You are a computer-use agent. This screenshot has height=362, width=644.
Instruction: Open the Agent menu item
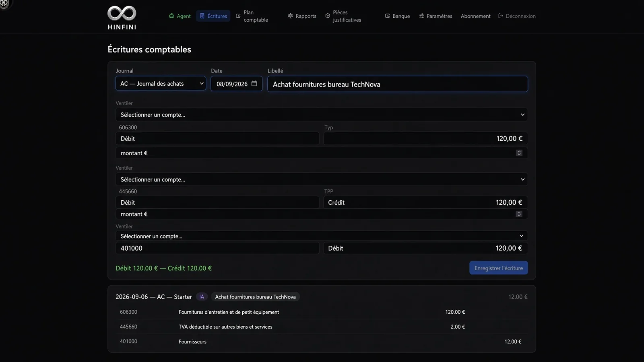click(180, 16)
